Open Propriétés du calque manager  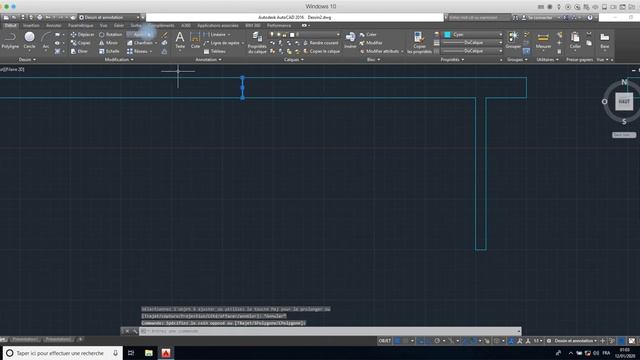[x=257, y=42]
